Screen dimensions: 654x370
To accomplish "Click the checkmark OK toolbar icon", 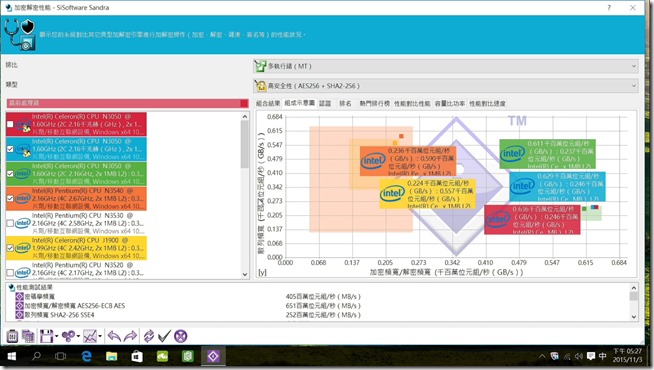I will tap(164, 336).
